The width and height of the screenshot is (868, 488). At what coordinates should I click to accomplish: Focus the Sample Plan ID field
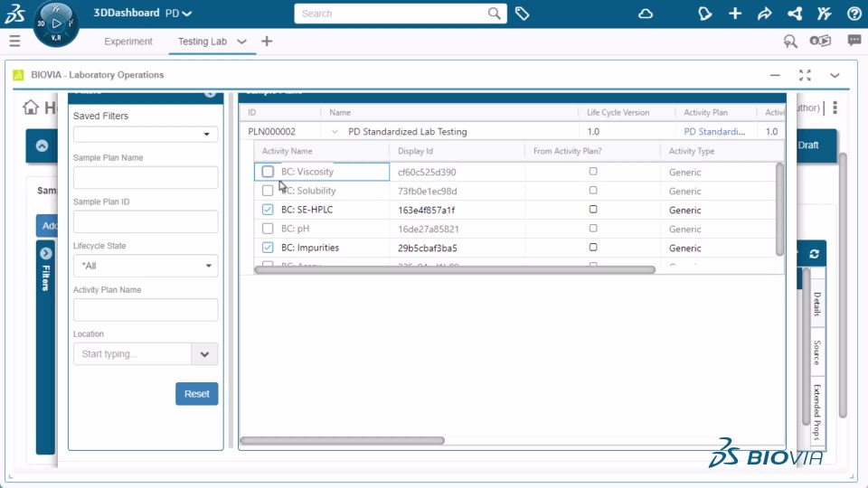pyautogui.click(x=146, y=221)
